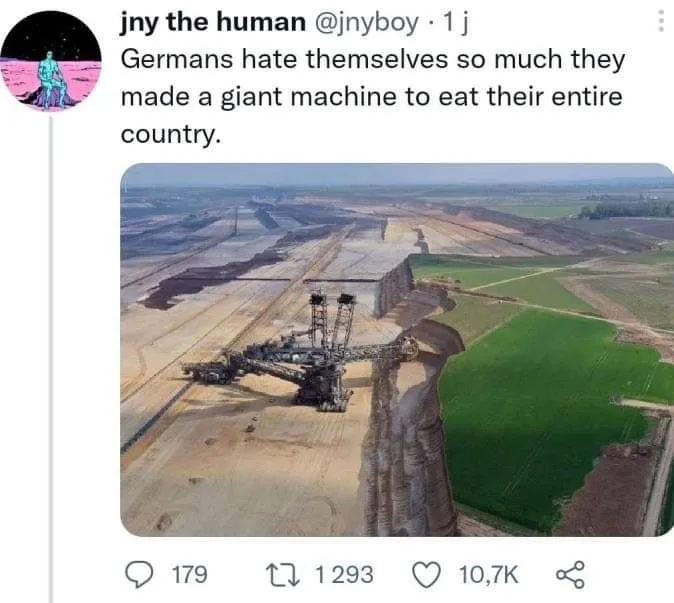This screenshot has width=674, height=603.
Task: Open the jny the human profile avatar
Action: [x=51, y=61]
